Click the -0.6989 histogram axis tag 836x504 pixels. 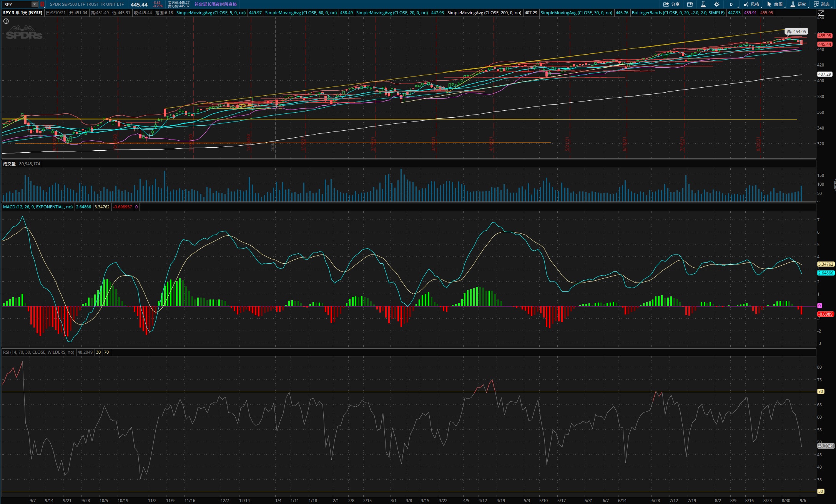point(825,314)
